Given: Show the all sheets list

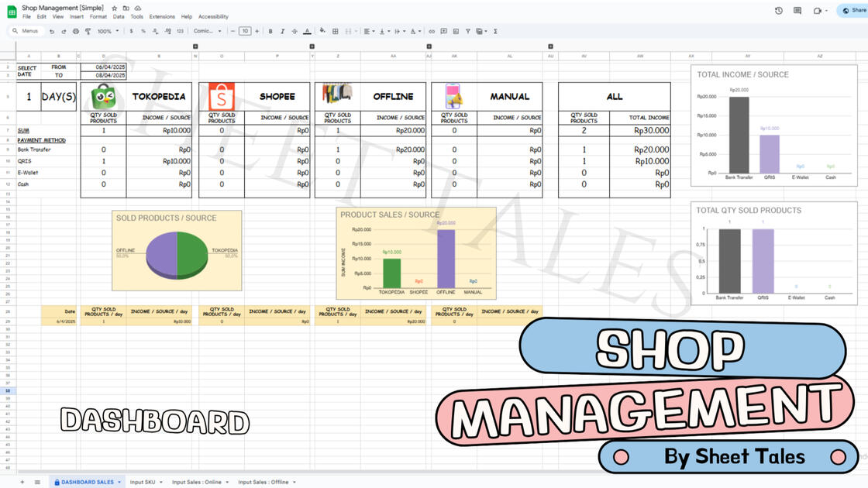Looking at the screenshot, I should coord(37,483).
